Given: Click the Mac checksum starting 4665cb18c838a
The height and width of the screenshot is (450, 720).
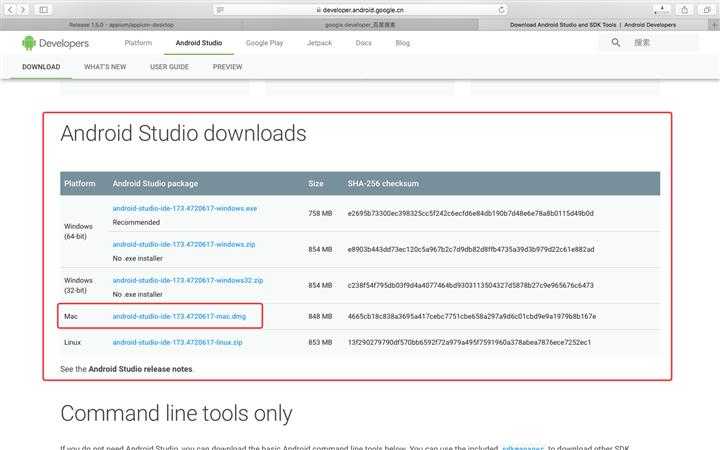Looking at the screenshot, I should tap(472, 316).
